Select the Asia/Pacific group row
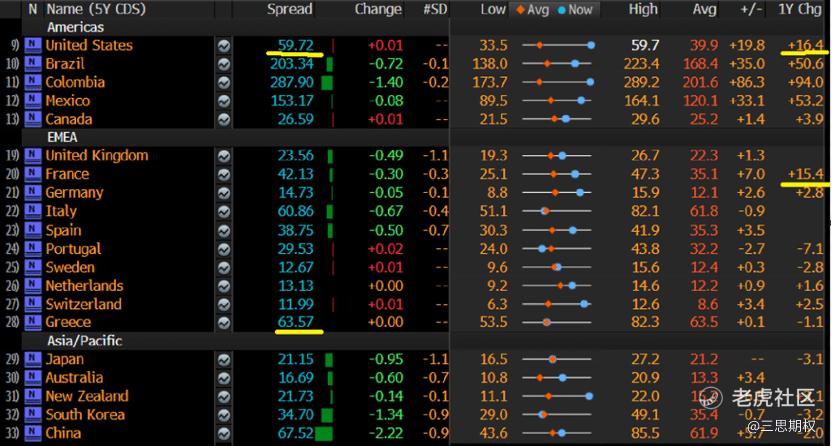 (84, 341)
